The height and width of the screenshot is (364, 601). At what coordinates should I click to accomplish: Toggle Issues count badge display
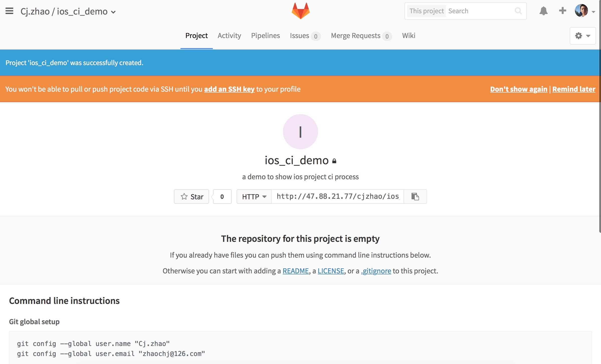coord(316,36)
